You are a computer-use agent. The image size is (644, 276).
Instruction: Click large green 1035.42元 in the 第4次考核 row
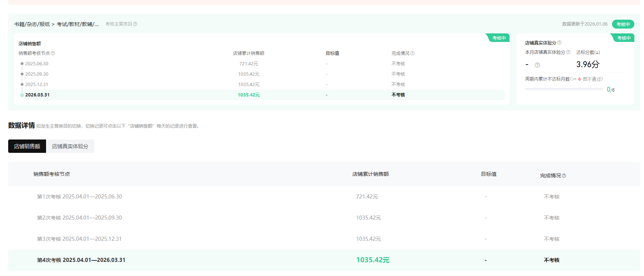click(373, 260)
